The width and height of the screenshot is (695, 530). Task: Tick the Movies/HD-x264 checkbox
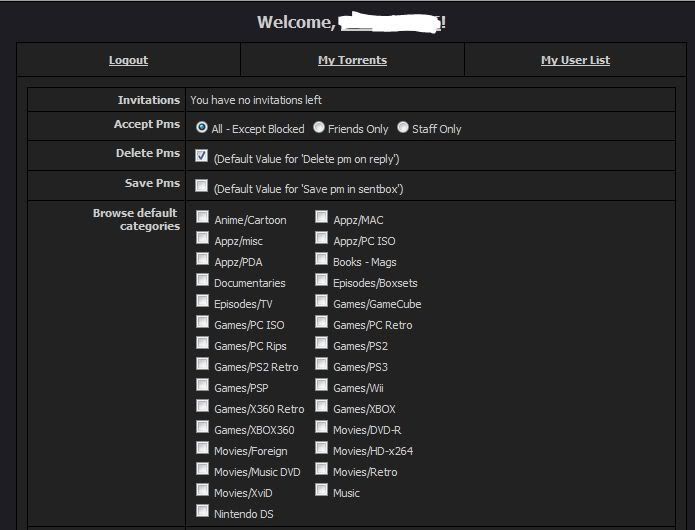click(x=321, y=449)
